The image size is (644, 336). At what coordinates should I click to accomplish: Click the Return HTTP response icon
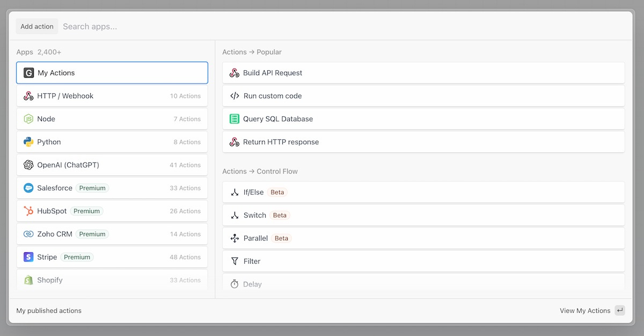click(x=235, y=142)
